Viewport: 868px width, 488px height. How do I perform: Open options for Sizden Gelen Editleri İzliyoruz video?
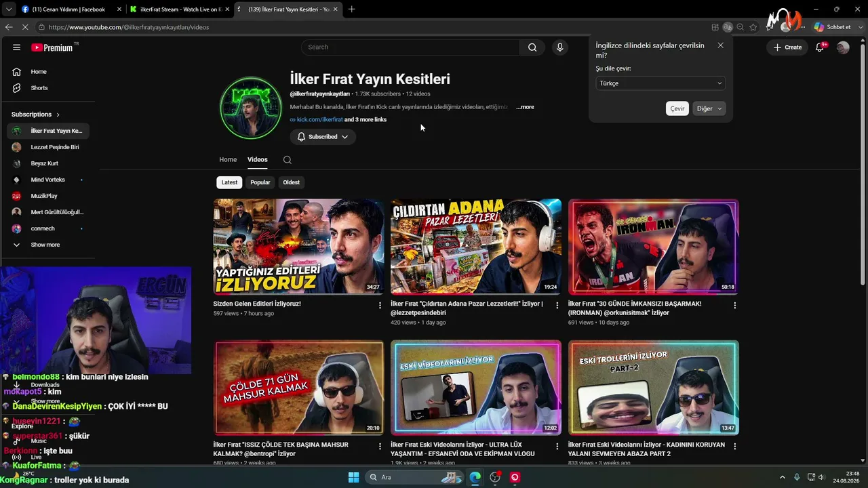tap(380, 306)
